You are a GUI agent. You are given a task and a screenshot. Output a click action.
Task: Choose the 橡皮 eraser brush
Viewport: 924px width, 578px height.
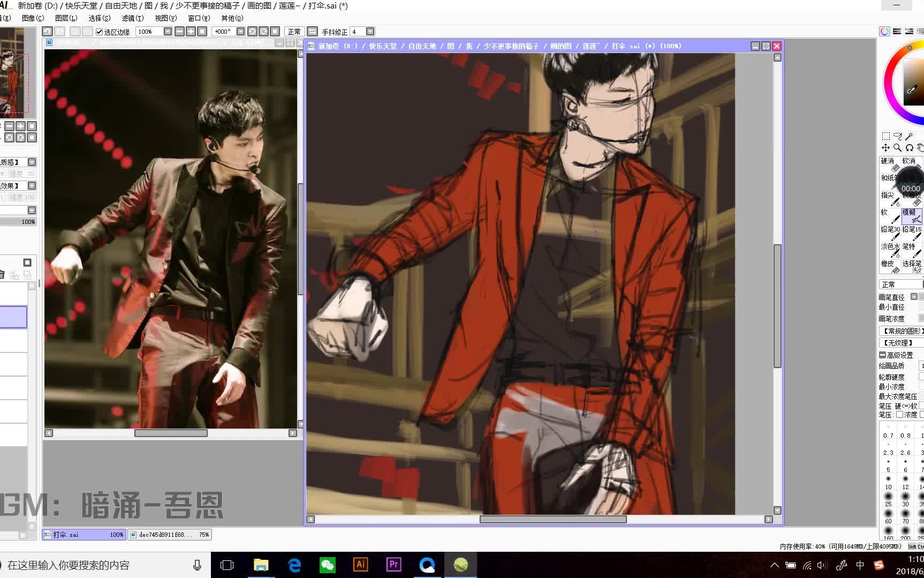[890, 267]
